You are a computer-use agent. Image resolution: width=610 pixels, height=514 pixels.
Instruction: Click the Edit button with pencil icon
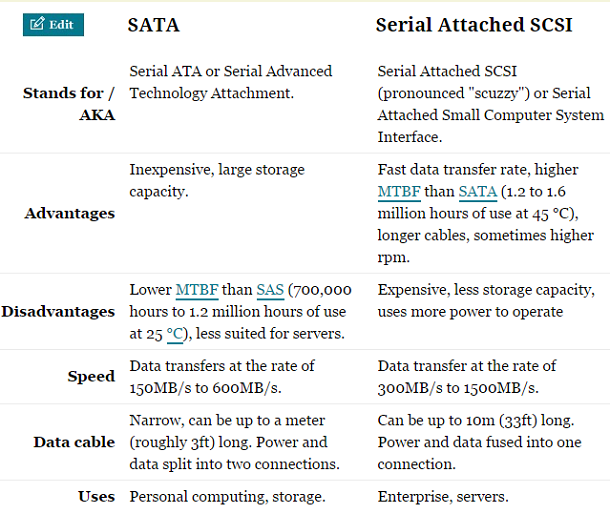click(x=53, y=24)
